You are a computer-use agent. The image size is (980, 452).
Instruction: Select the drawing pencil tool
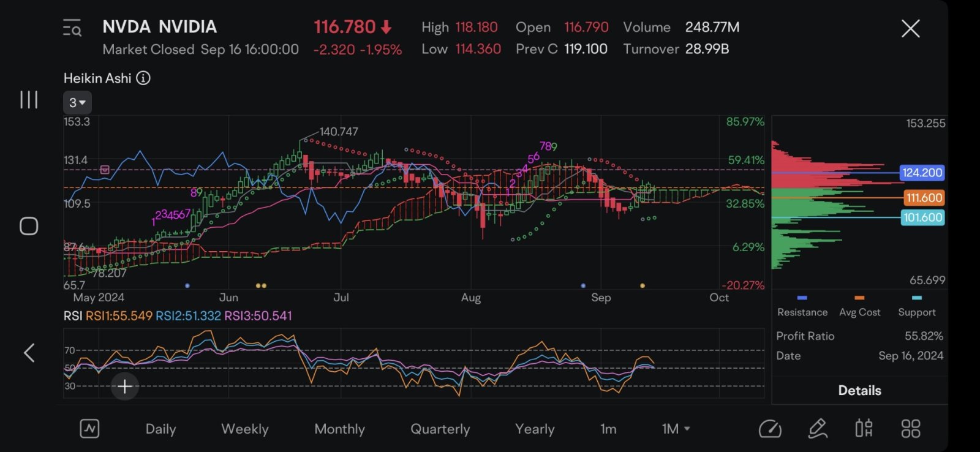click(x=818, y=429)
